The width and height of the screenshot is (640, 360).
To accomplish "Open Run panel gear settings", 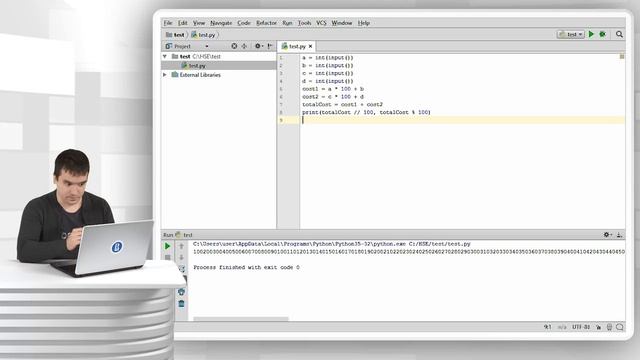I will 607,235.
